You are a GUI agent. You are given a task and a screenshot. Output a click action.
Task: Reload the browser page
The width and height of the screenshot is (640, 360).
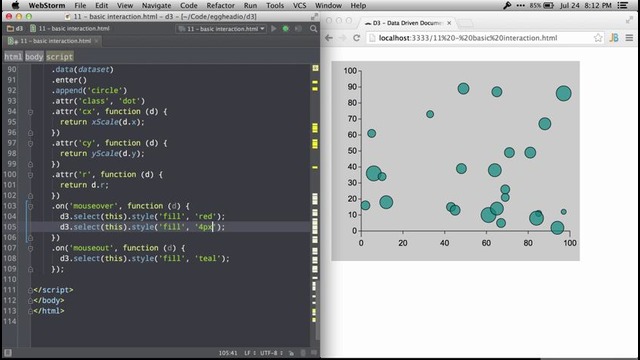tap(356, 38)
